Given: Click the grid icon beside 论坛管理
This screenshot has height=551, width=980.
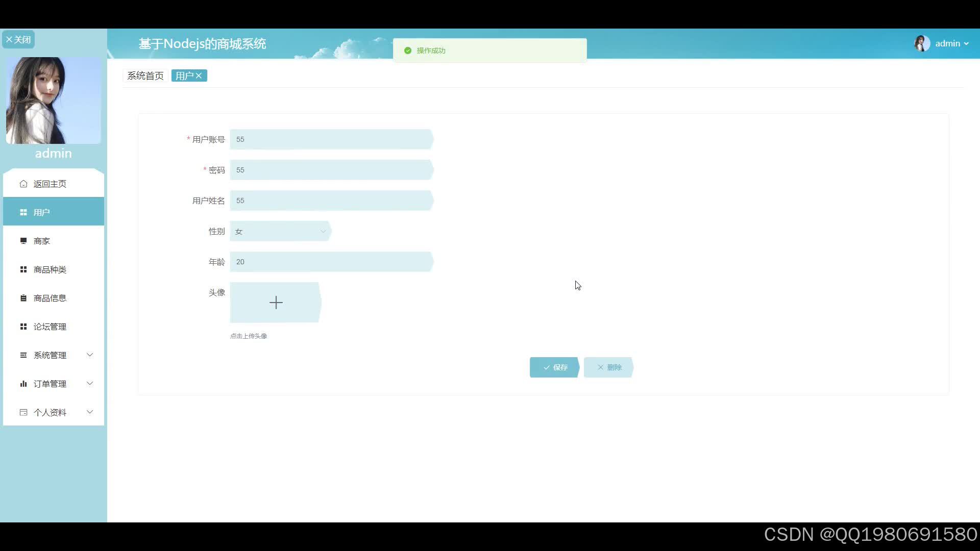Looking at the screenshot, I should pyautogui.click(x=23, y=327).
